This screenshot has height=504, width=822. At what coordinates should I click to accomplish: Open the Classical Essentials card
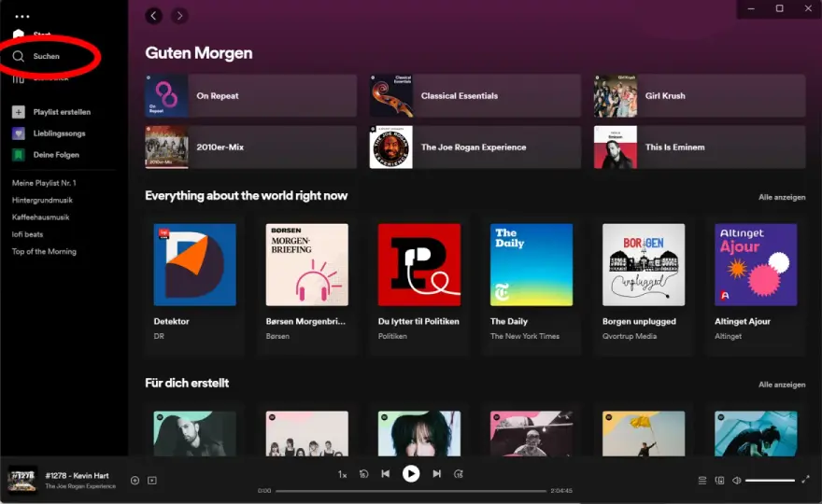pos(475,96)
